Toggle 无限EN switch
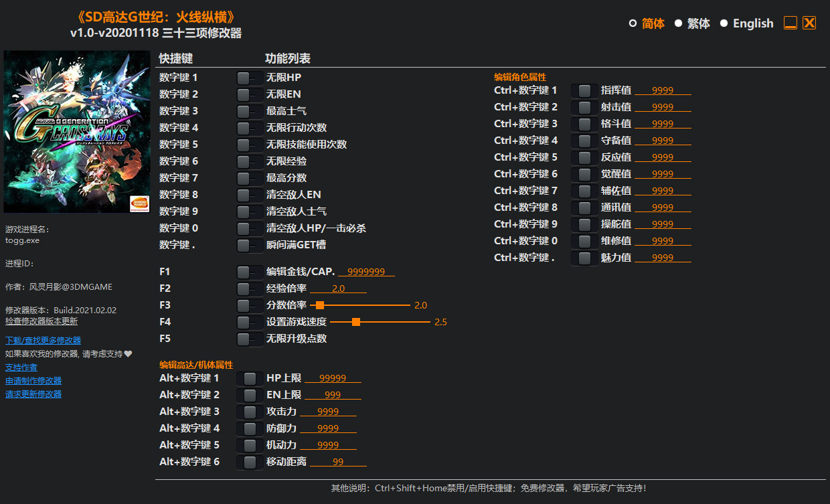The width and height of the screenshot is (830, 504). click(250, 94)
